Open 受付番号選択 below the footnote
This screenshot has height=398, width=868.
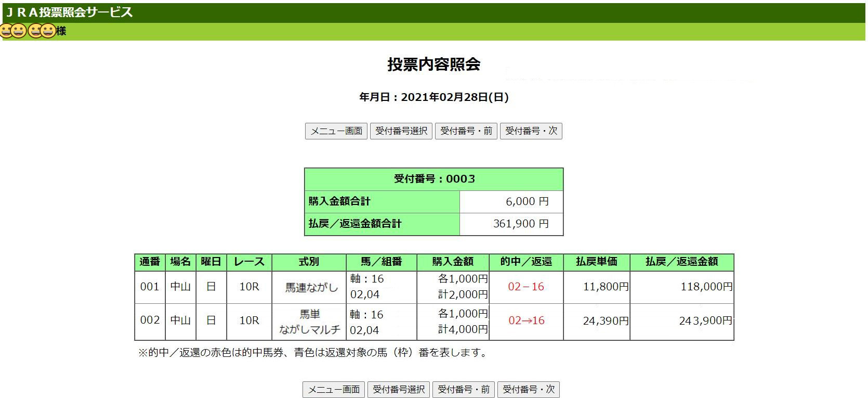[x=399, y=389]
